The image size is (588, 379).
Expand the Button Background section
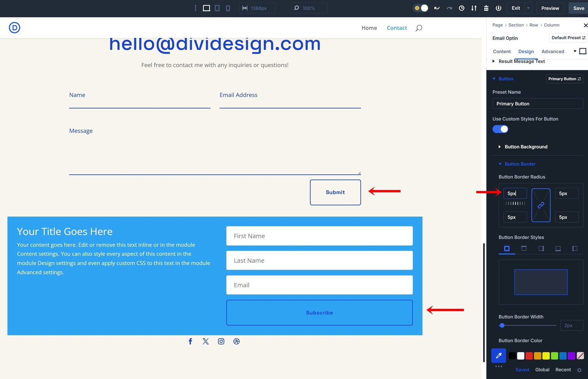(526, 147)
